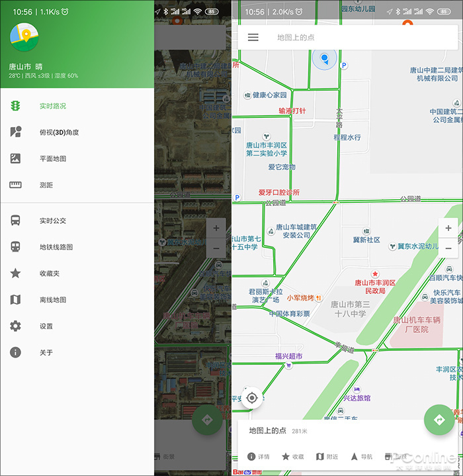This screenshot has width=463, height=476.
Task: Tap the map app logo in drawer header
Action: (24, 36)
